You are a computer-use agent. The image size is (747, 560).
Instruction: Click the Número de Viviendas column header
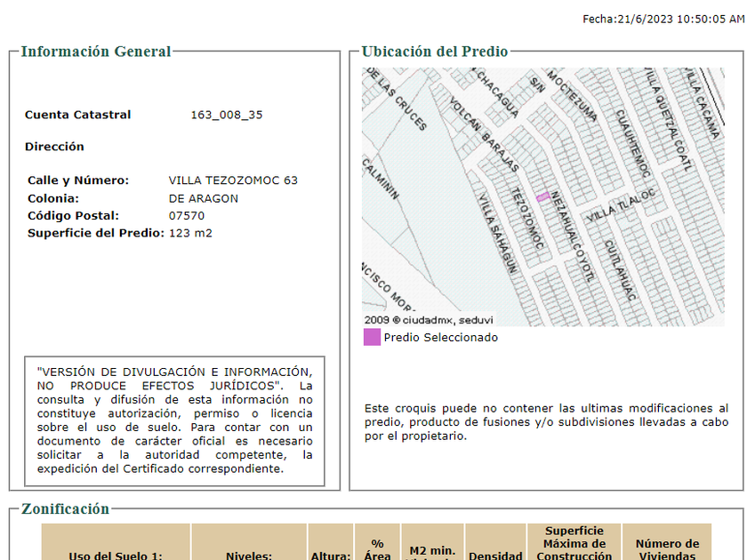pyautogui.click(x=667, y=548)
